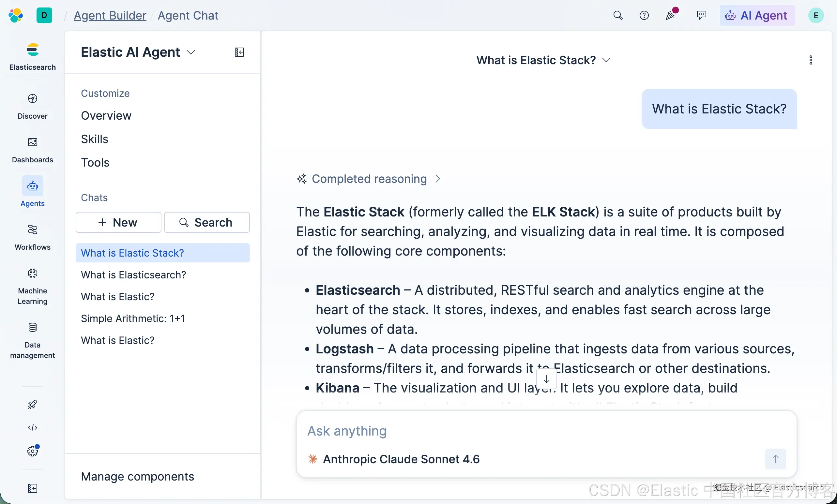The height and width of the screenshot is (504, 837).
Task: Send message with the arrow button
Action: coord(776,459)
